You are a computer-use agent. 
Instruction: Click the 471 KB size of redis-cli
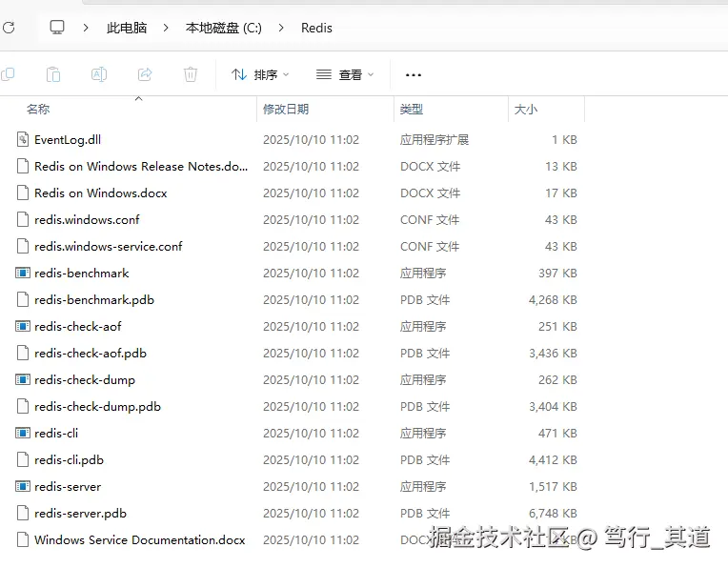click(x=557, y=434)
